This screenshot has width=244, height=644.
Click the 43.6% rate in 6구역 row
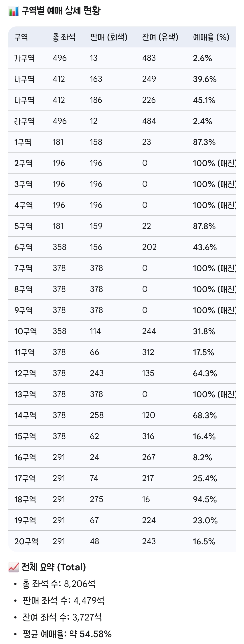coord(205,247)
